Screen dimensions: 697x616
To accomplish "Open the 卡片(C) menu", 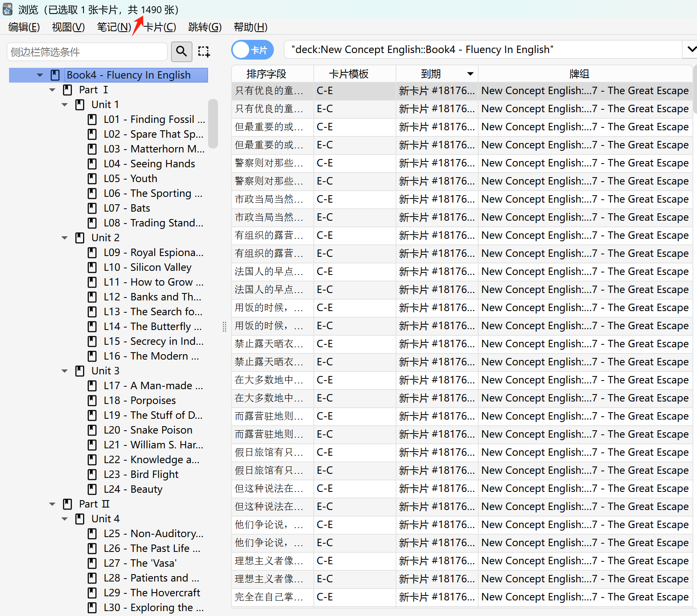I will coord(160,27).
